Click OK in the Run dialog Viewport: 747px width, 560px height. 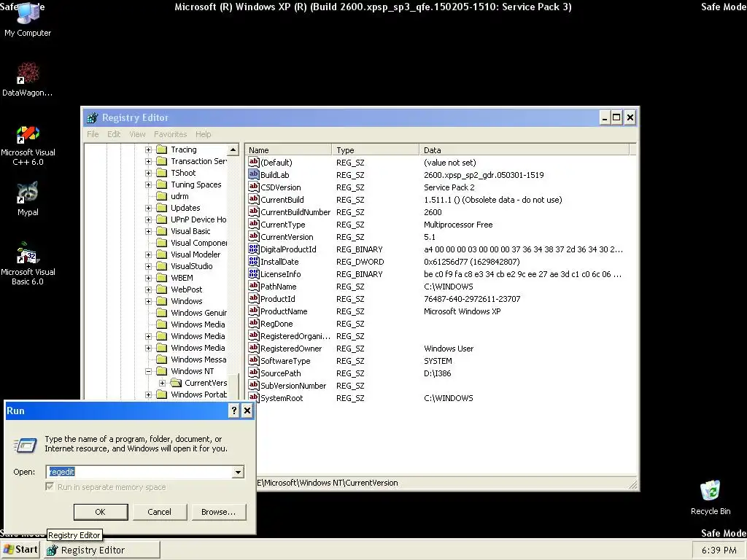coord(101,512)
